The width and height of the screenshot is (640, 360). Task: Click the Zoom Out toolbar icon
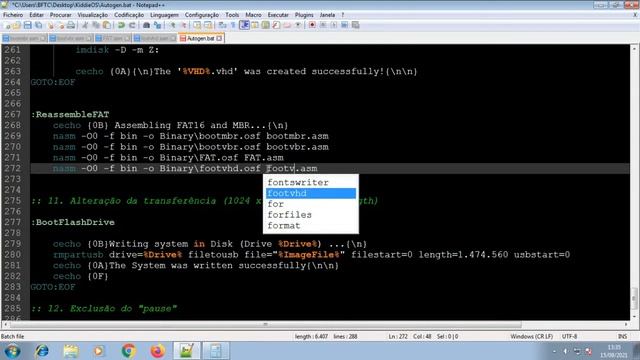[184, 25]
